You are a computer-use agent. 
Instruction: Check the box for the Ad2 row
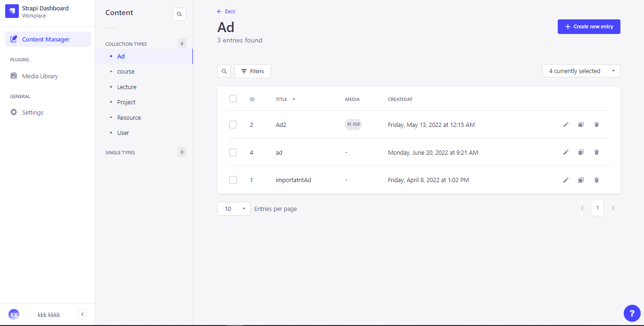(x=233, y=125)
